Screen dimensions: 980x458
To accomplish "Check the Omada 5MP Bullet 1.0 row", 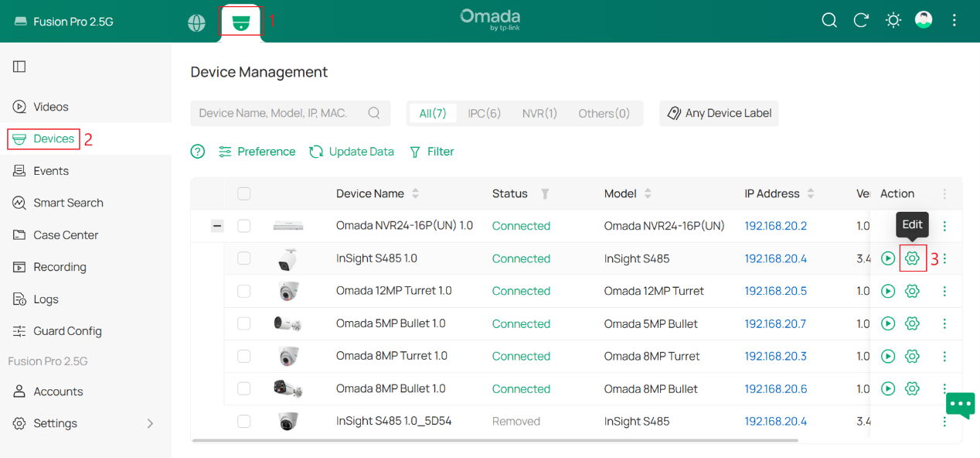I will (244, 323).
